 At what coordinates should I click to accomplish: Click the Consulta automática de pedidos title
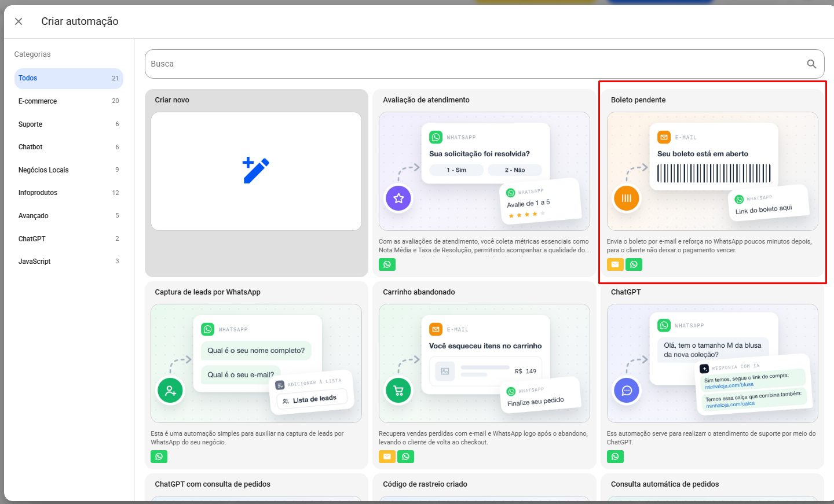[665, 484]
